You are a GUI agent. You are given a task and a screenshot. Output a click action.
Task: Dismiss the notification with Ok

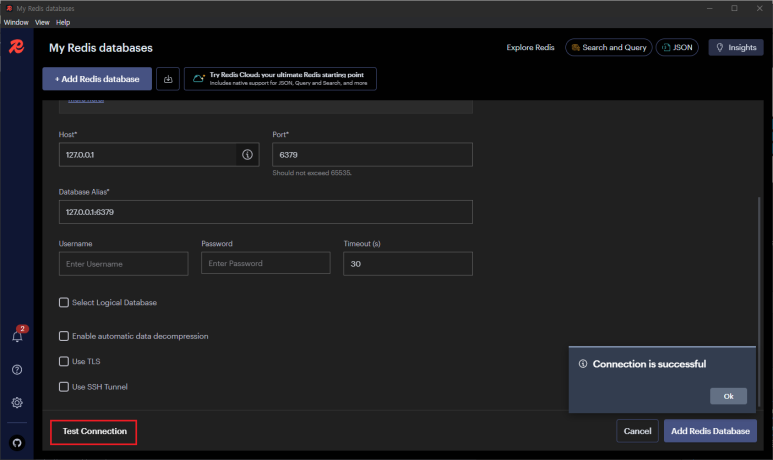[728, 396]
